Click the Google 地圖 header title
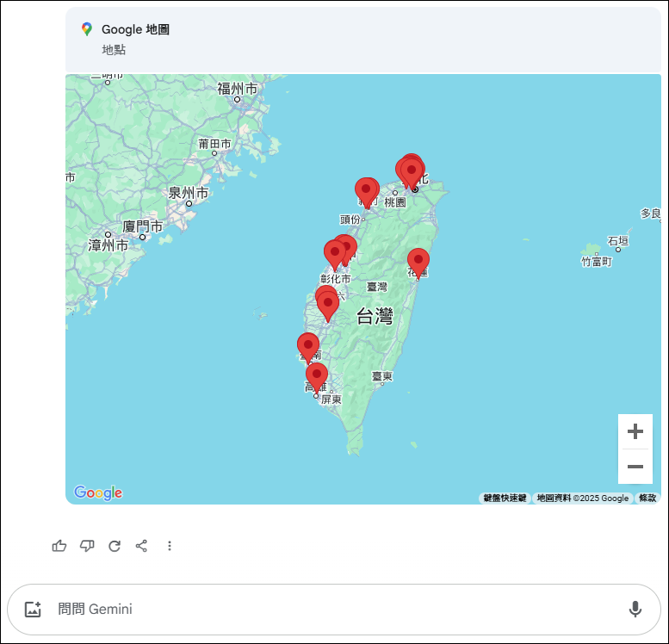The width and height of the screenshot is (669, 644). (x=135, y=29)
